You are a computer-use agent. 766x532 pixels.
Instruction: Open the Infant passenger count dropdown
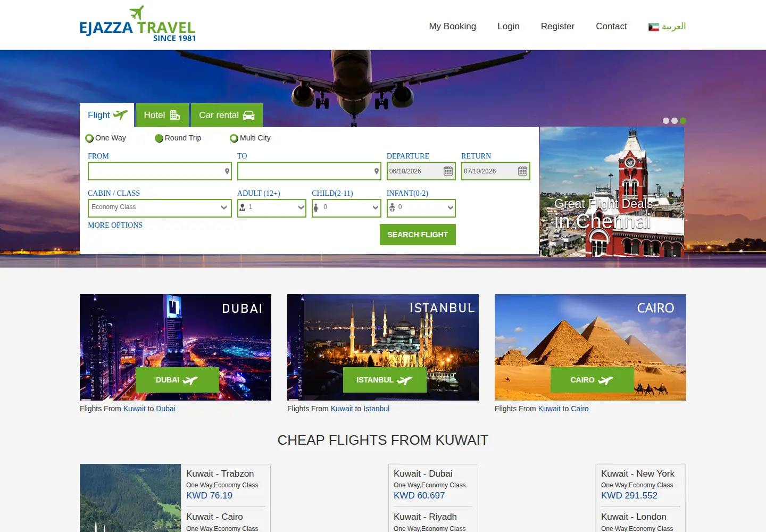(421, 208)
